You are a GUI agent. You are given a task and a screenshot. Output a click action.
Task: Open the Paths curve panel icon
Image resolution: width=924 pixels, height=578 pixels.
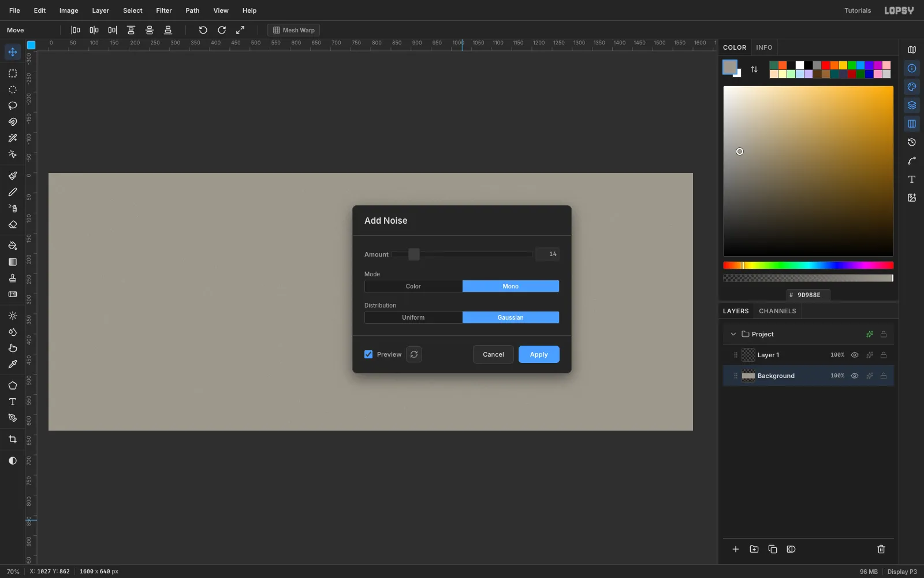[x=912, y=161]
